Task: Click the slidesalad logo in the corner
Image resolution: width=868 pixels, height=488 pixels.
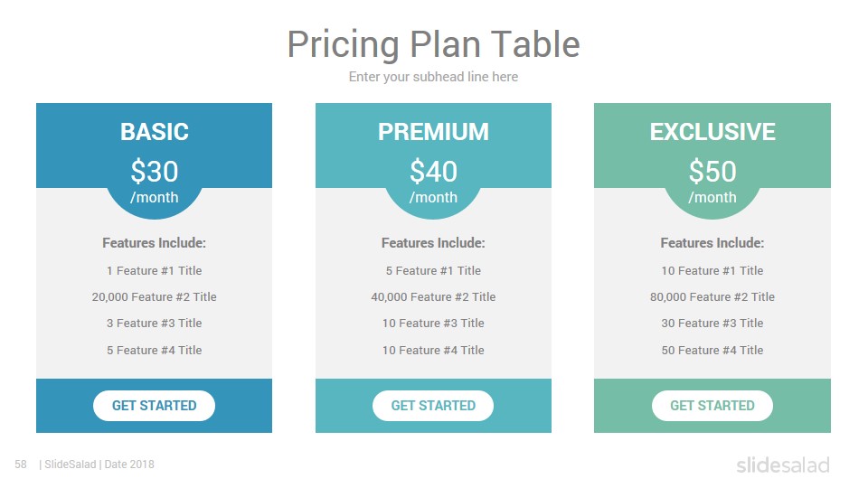Action: 783,465
